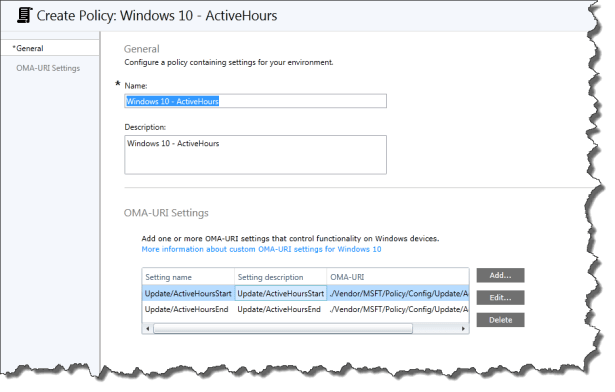The height and width of the screenshot is (392, 615).
Task: Click the policy scroll icon in title
Action: click(x=24, y=15)
